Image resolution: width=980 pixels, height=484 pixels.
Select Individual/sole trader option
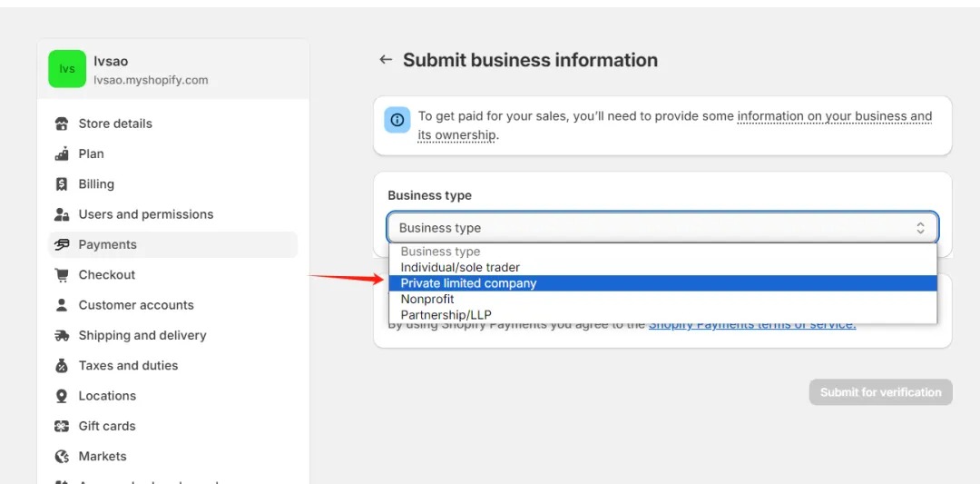pyautogui.click(x=460, y=268)
